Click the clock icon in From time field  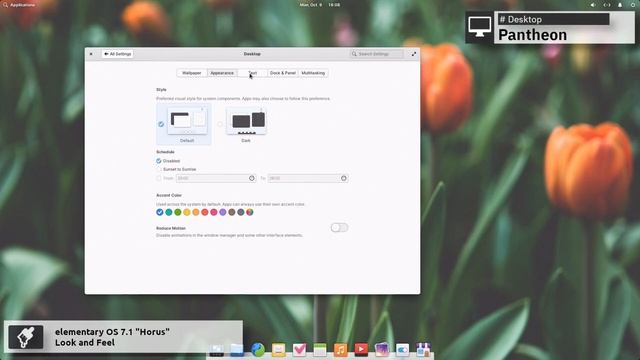coord(252,178)
